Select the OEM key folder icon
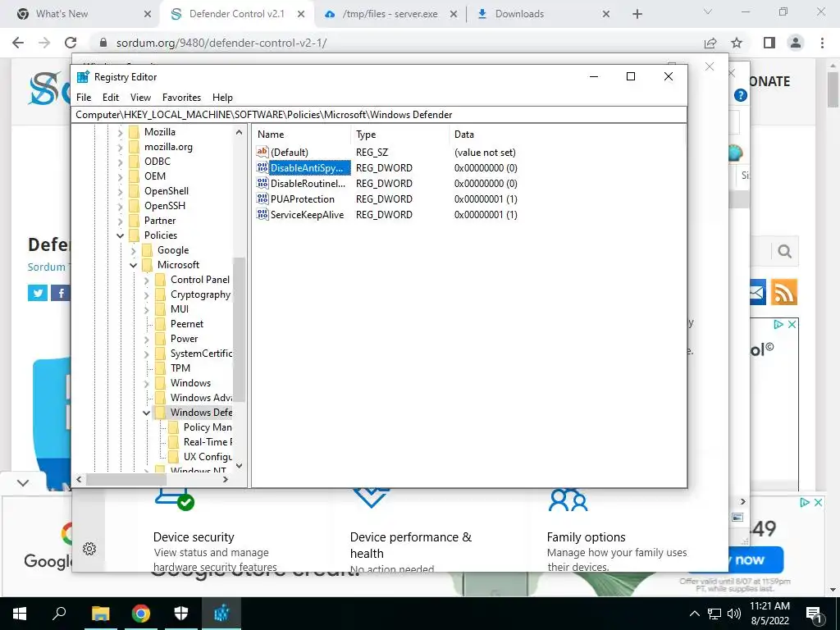 (134, 176)
